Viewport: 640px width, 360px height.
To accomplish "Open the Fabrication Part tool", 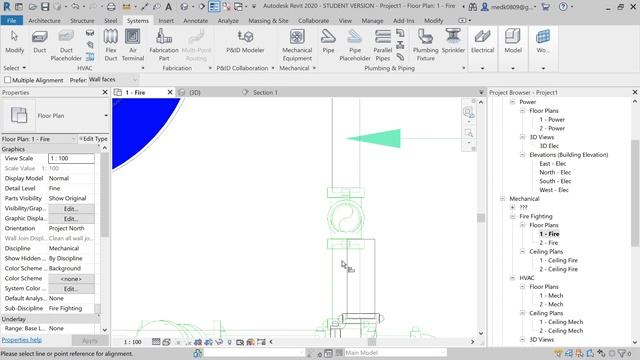I will (164, 45).
